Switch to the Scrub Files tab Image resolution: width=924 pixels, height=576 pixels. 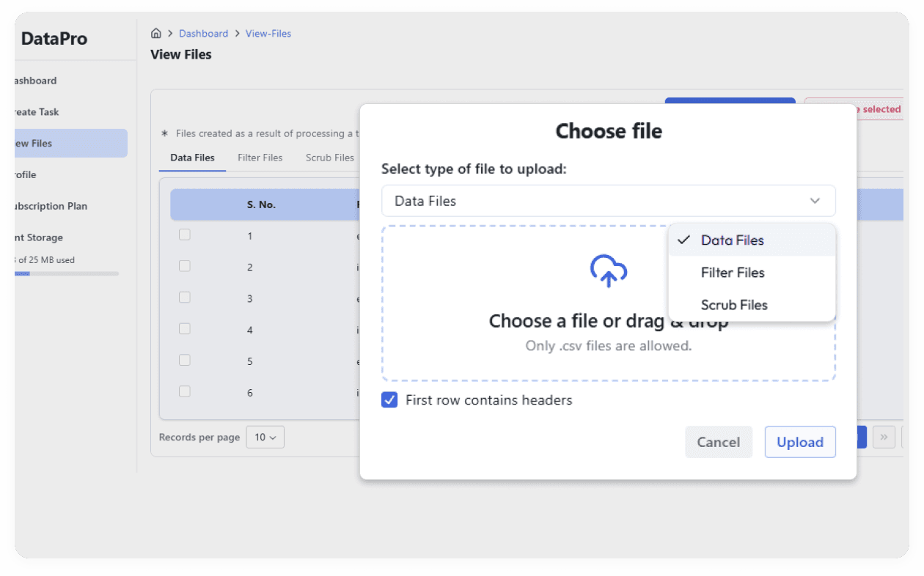(331, 157)
